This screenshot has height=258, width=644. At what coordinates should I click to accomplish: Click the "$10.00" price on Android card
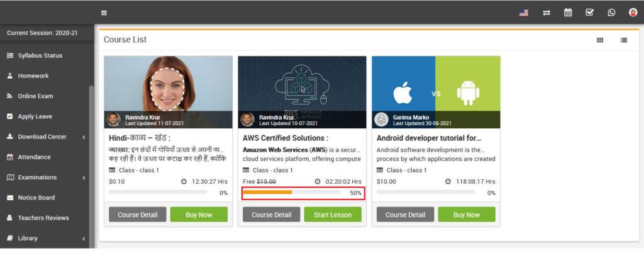[x=387, y=182]
